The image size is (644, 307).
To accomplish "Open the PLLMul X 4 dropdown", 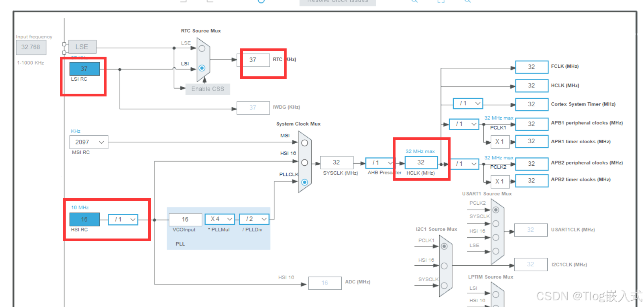I will click(220, 219).
